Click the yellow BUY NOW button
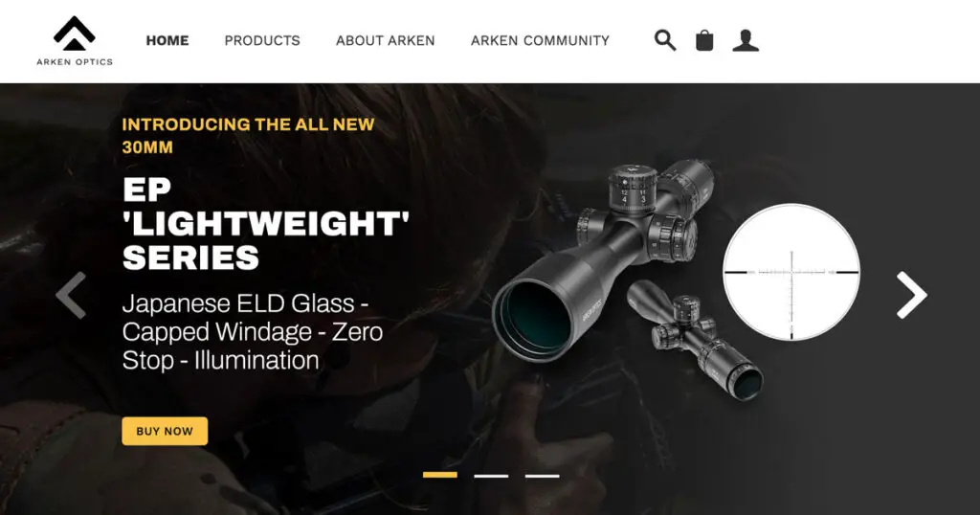Viewport: 980px width, 515px height. [x=165, y=432]
